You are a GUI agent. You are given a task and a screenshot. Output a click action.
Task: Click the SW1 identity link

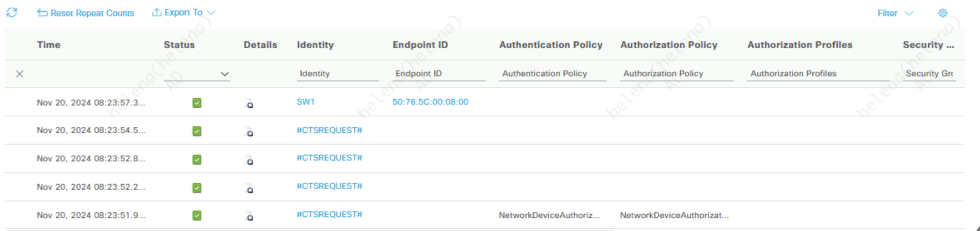tap(305, 102)
